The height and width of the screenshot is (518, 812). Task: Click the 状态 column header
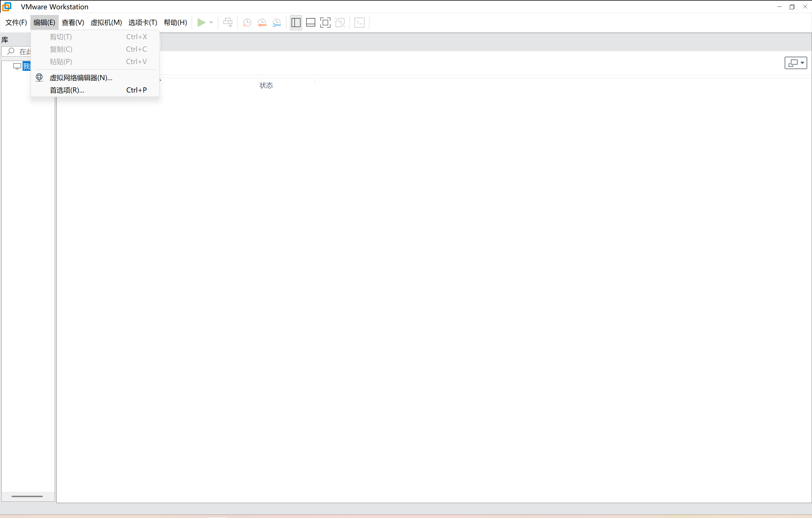coord(266,85)
